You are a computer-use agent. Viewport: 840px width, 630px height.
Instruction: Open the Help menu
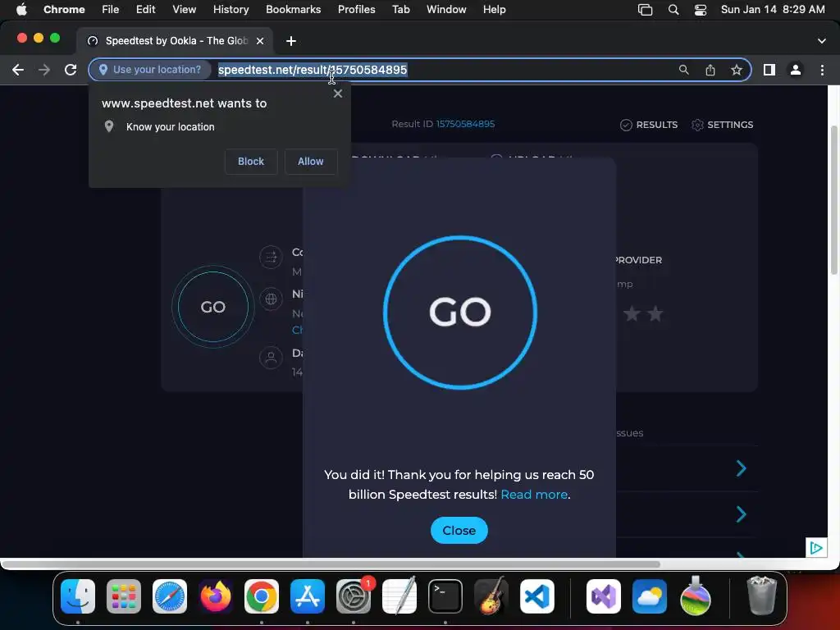click(x=494, y=10)
